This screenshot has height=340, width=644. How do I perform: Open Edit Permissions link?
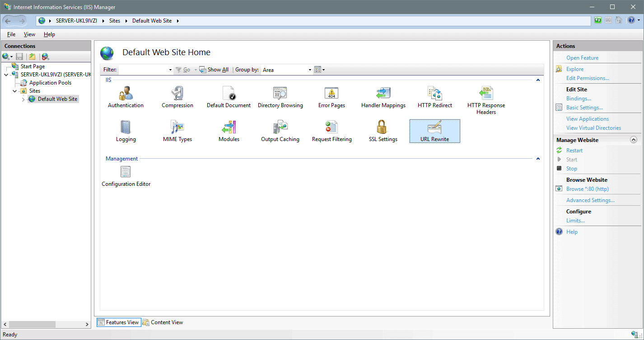[x=588, y=78]
